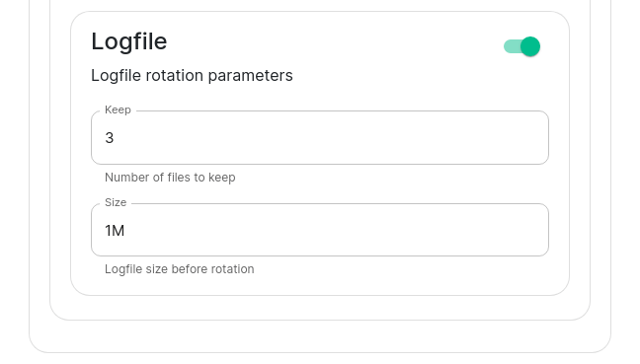Click the light green track of Logfile switch
The image size is (640, 364).
click(512, 46)
